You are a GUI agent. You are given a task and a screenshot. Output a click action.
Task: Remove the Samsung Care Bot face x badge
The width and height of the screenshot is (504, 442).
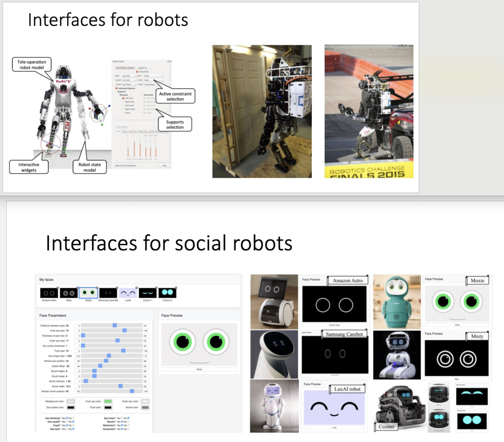point(117,288)
